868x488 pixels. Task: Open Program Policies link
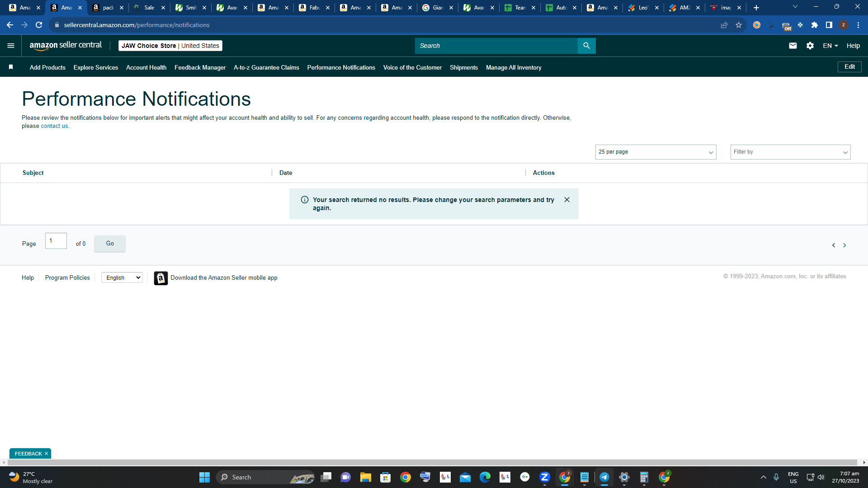pos(67,278)
